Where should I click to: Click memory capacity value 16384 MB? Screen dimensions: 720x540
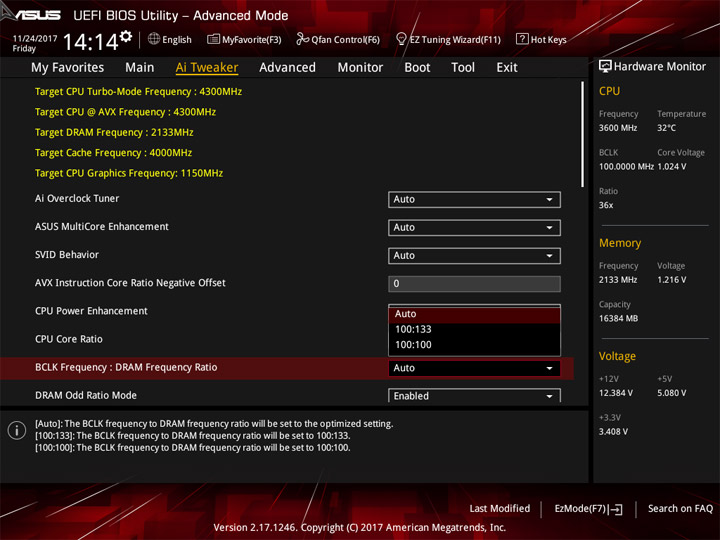pos(618,318)
